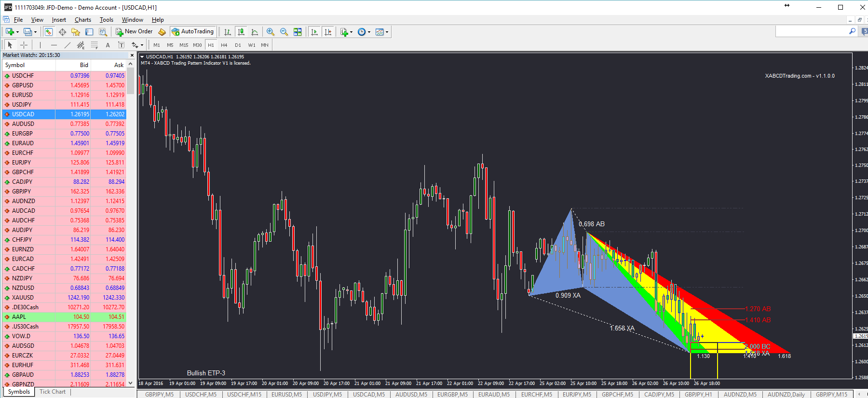Toggle Auto Scroll chart icon
The width and height of the screenshot is (868, 398).
[314, 32]
